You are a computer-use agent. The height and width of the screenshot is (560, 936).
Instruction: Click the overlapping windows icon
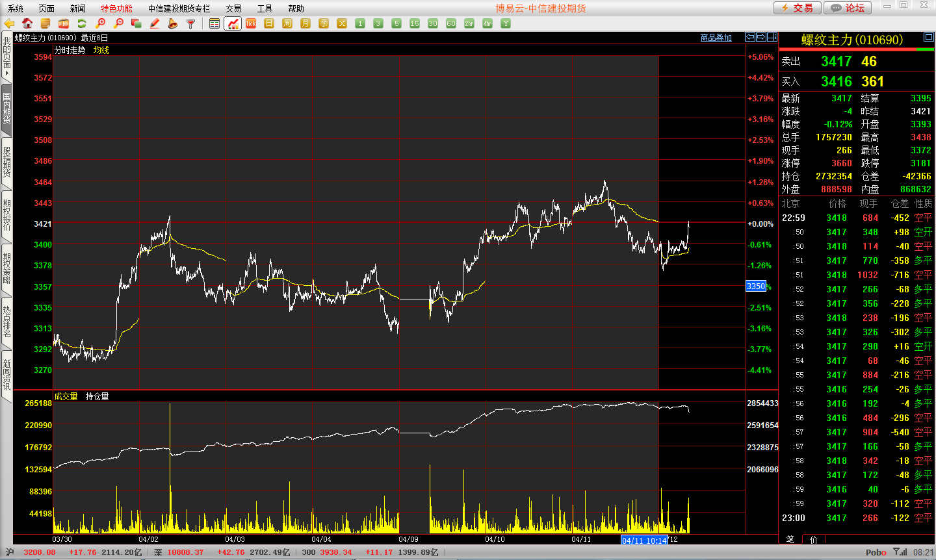click(x=136, y=23)
